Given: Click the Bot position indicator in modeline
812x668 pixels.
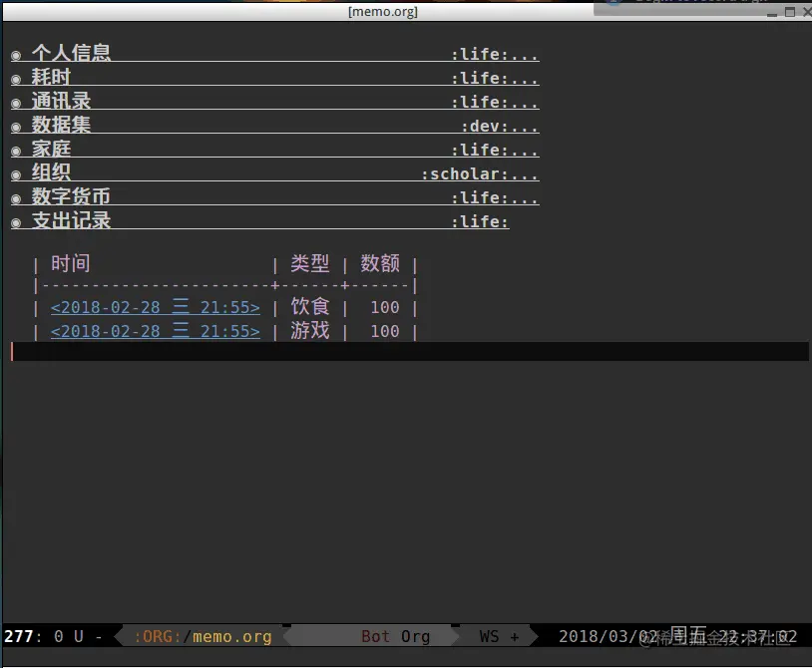Looking at the screenshot, I should 374,635.
